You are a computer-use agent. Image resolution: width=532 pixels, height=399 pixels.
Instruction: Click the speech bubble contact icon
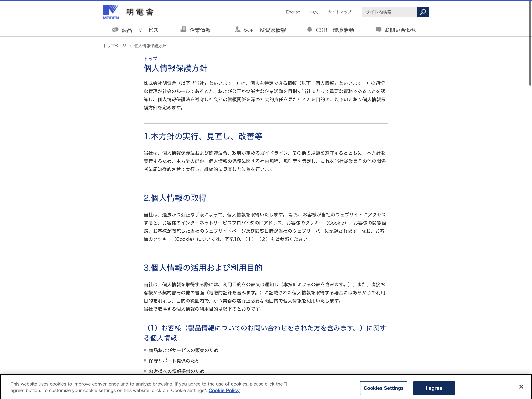[378, 30]
